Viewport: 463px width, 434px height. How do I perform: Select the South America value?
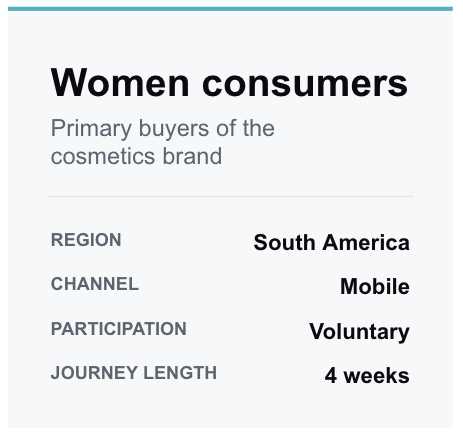coord(331,242)
